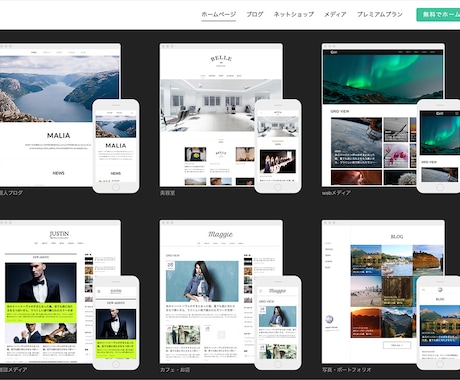Open the プレミアムプラン menu item
The image size is (460, 380).
[x=380, y=14]
